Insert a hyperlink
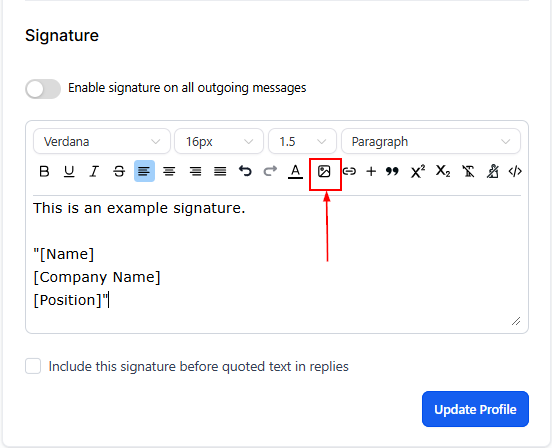Viewport: 552px width, 448px height. tap(349, 171)
